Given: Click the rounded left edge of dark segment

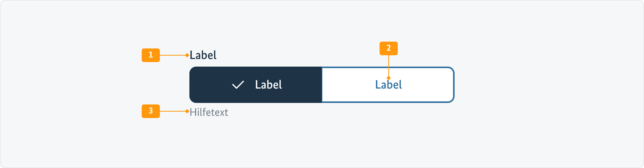Looking at the screenshot, I should (191, 85).
